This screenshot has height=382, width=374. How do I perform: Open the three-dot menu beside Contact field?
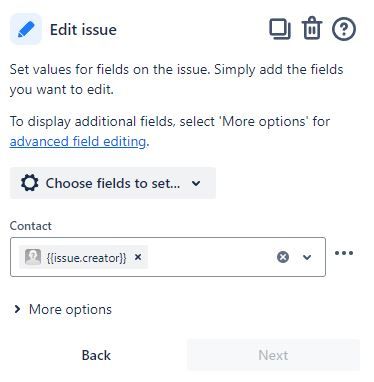pyautogui.click(x=344, y=253)
